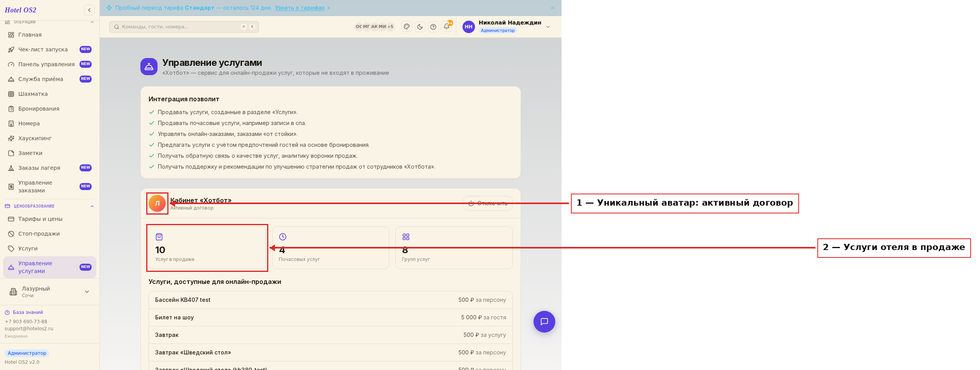
Task: Select the Завтрак «Шведский стол» row priced 500 ₽ за персону
Action: point(331,352)
